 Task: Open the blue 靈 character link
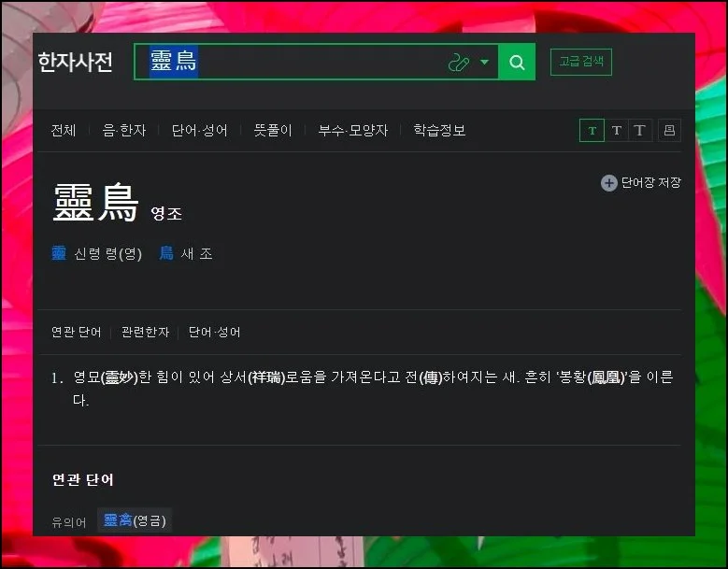click(x=59, y=253)
